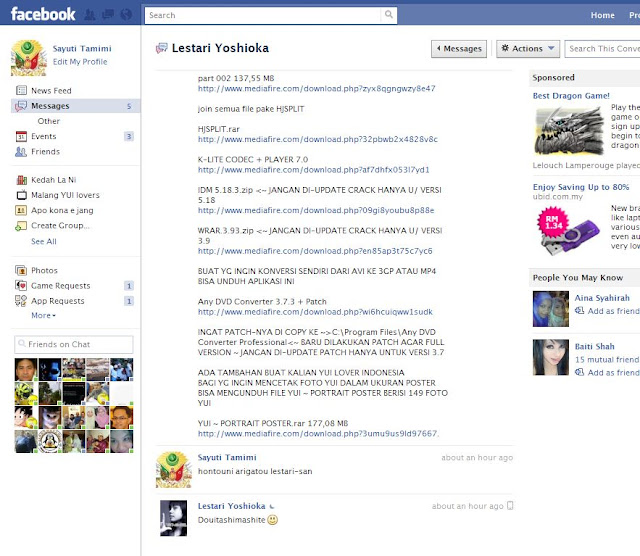Open notifications globe icon

(127, 15)
